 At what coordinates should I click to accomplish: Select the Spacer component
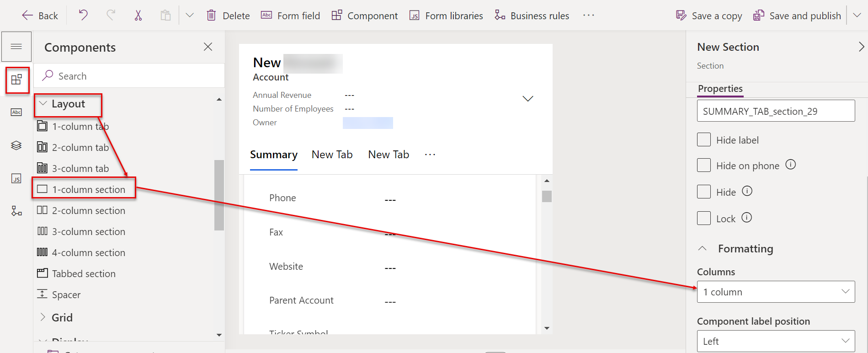pos(59,294)
